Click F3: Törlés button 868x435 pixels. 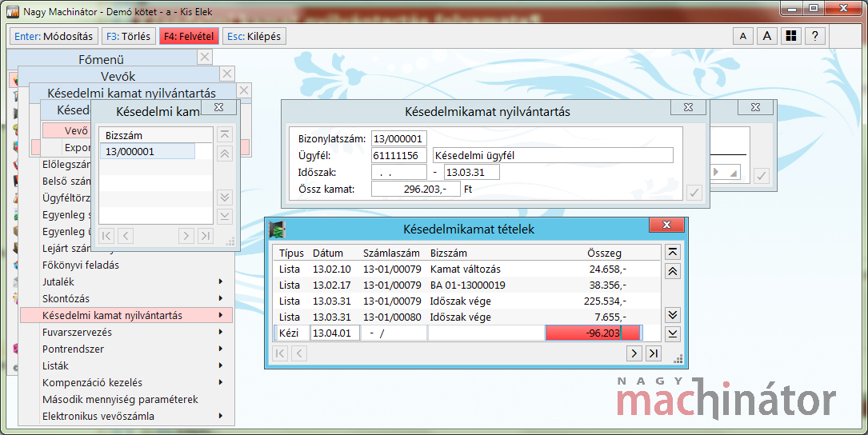pyautogui.click(x=129, y=37)
